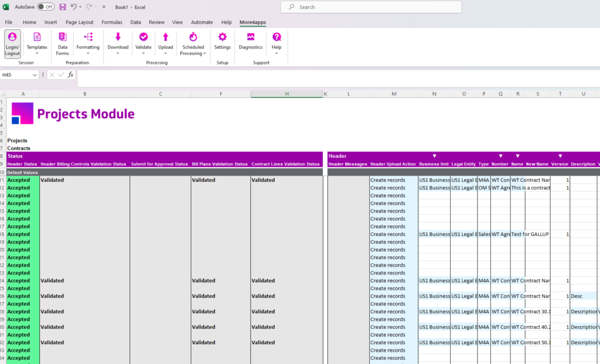Image resolution: width=600 pixels, height=364 pixels.
Task: Open the File menu
Action: (x=8, y=22)
